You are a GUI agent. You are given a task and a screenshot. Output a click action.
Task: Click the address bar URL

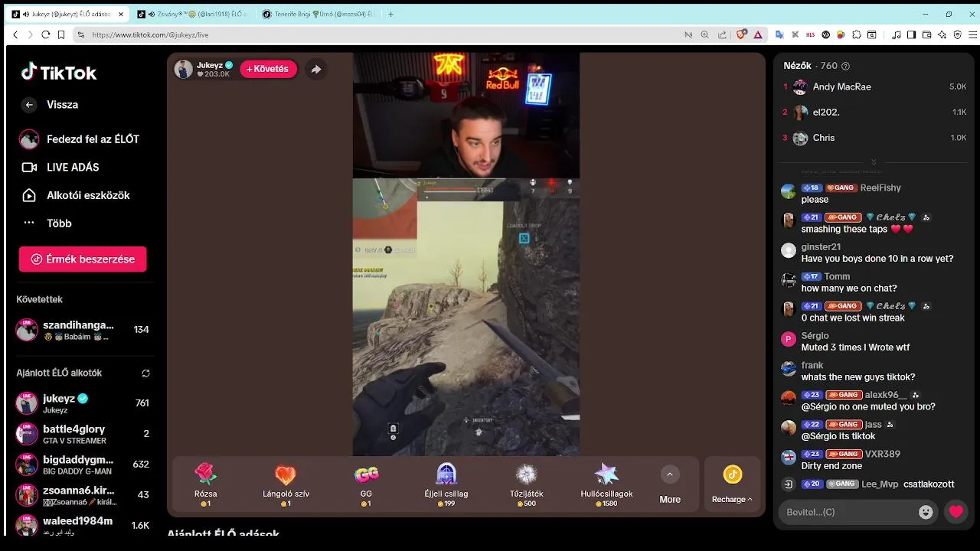pos(150,35)
